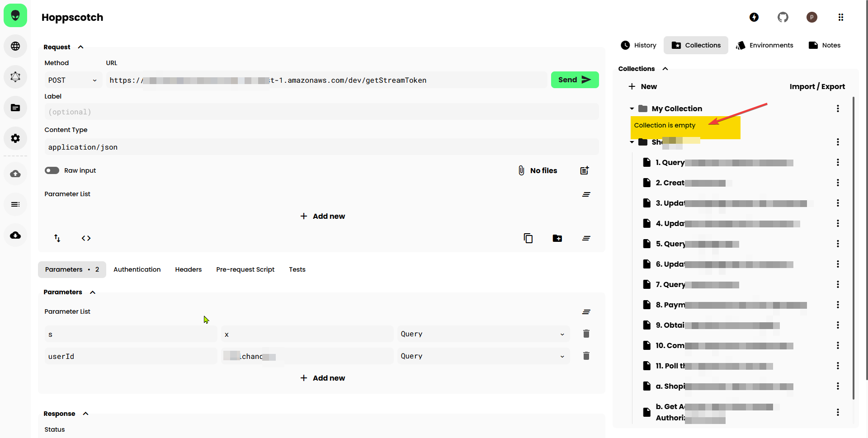Click the userId key field
The height and width of the screenshot is (438, 868).
pos(131,356)
